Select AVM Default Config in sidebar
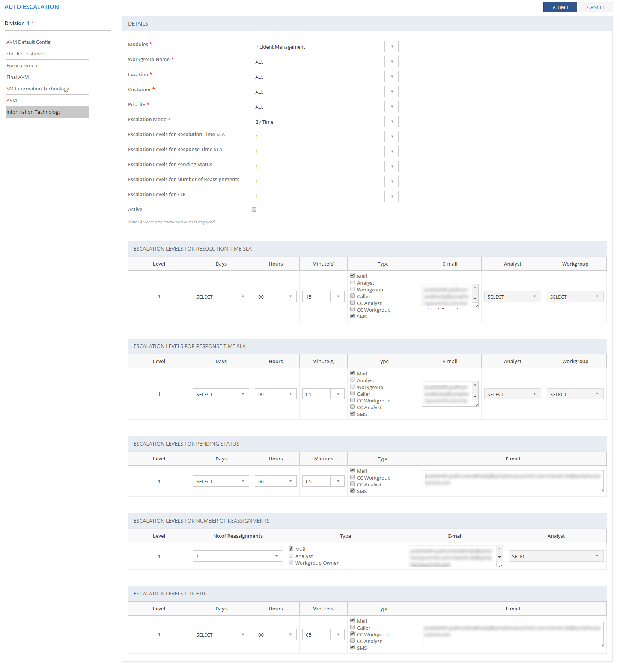Screen dimensions: 620x672 (x=29, y=42)
